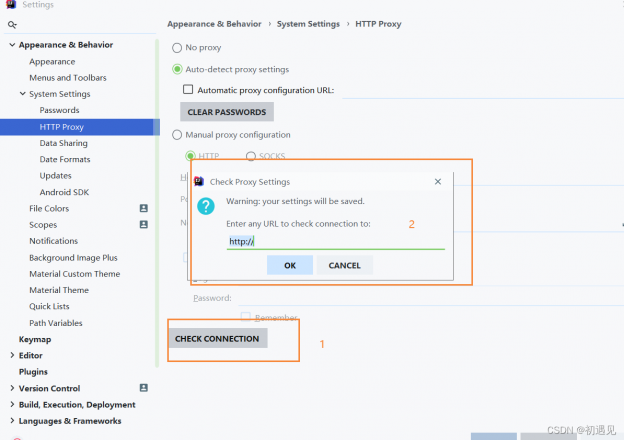
Task: Click the project-level icon beside Version Control
Action: coord(143,388)
